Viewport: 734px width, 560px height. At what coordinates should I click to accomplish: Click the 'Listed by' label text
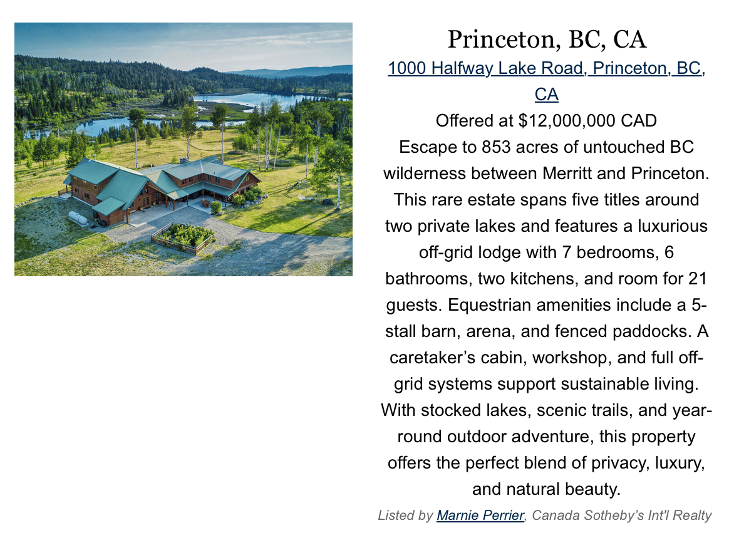(405, 515)
